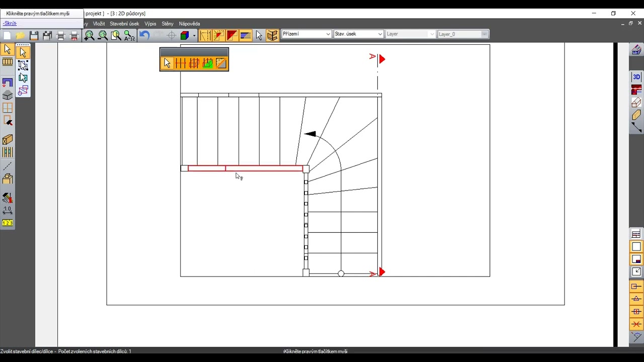Viewport: 644px width, 362px height.
Task: Click the zoom in magnifier icon
Action: (89, 35)
